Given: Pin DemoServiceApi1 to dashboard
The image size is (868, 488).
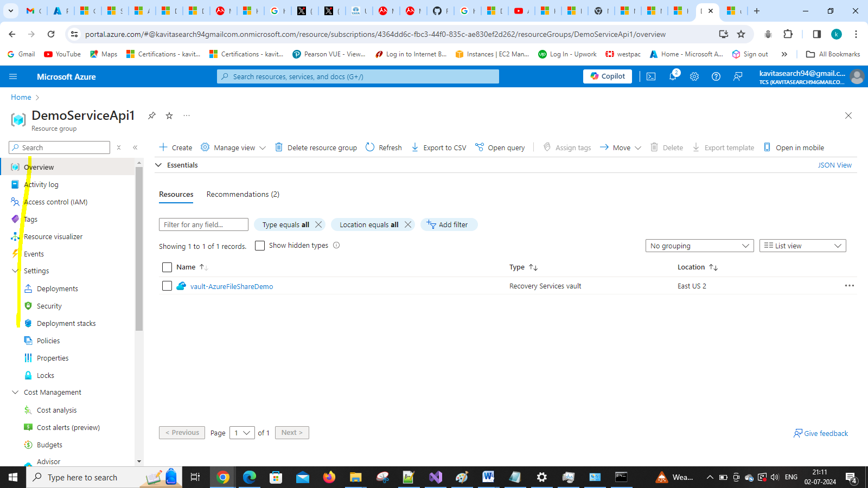Looking at the screenshot, I should (x=152, y=115).
